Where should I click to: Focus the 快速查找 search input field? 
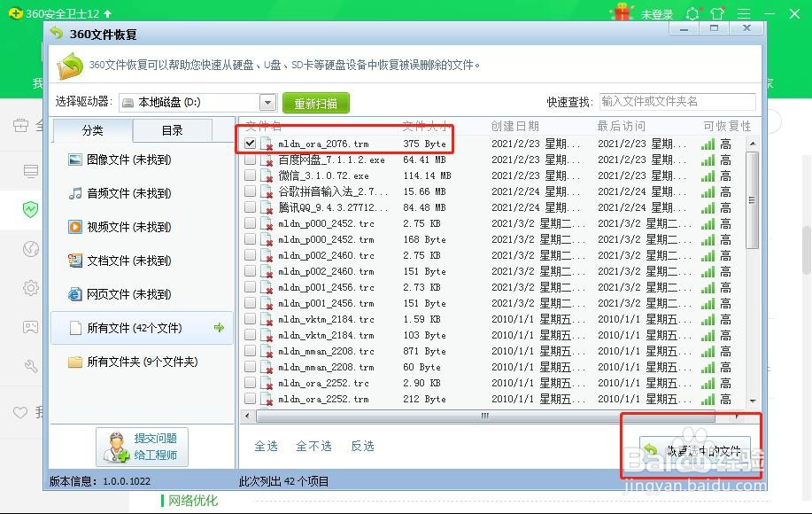(677, 102)
